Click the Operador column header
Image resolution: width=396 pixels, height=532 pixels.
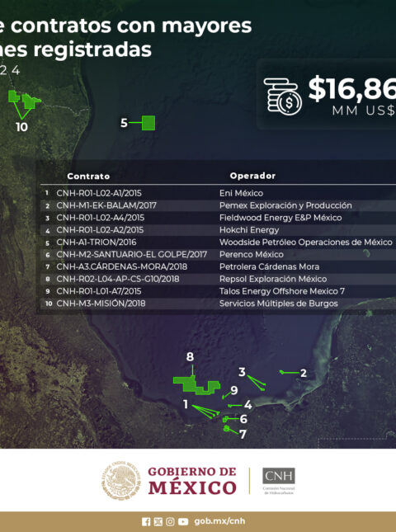tap(252, 176)
